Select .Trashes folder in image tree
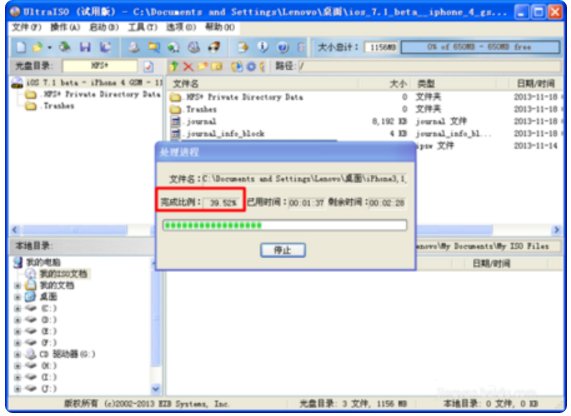The height and width of the screenshot is (416, 571). click(59, 106)
